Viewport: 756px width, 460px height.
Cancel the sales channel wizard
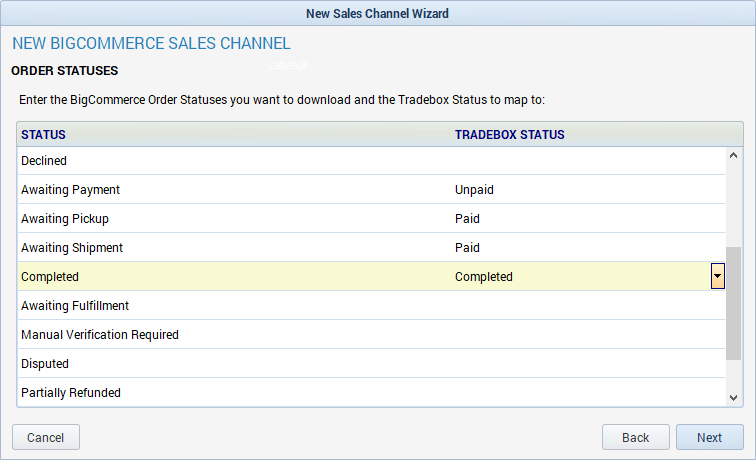click(46, 437)
